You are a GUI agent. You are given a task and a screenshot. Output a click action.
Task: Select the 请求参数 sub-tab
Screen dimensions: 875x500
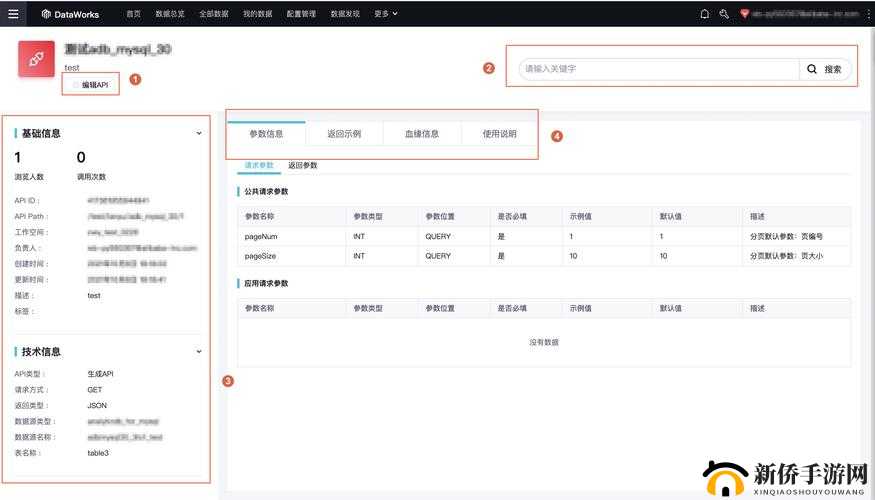pyautogui.click(x=259, y=165)
